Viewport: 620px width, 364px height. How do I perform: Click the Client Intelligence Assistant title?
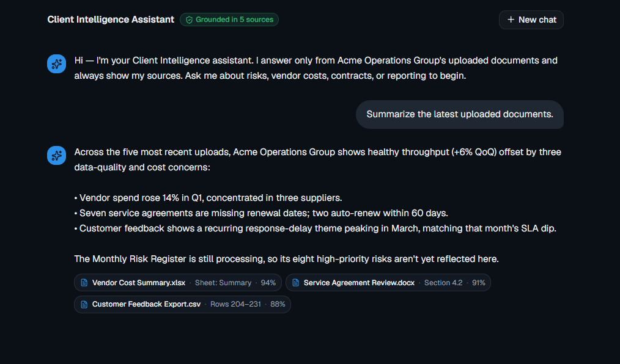(x=111, y=20)
